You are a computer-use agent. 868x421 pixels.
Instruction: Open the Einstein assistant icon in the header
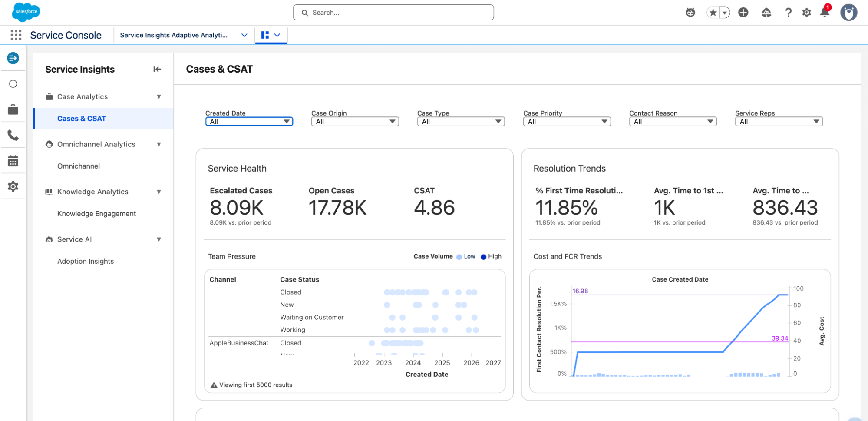click(690, 13)
